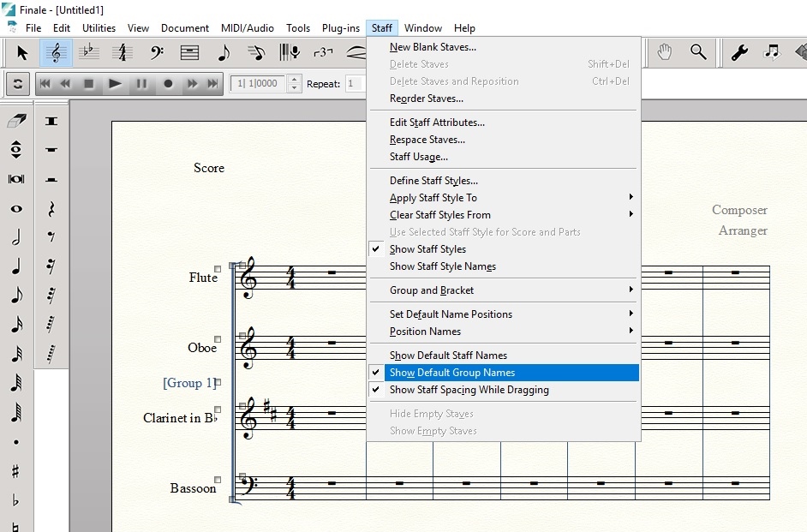Toggle Show Staff Styles off

(x=427, y=249)
